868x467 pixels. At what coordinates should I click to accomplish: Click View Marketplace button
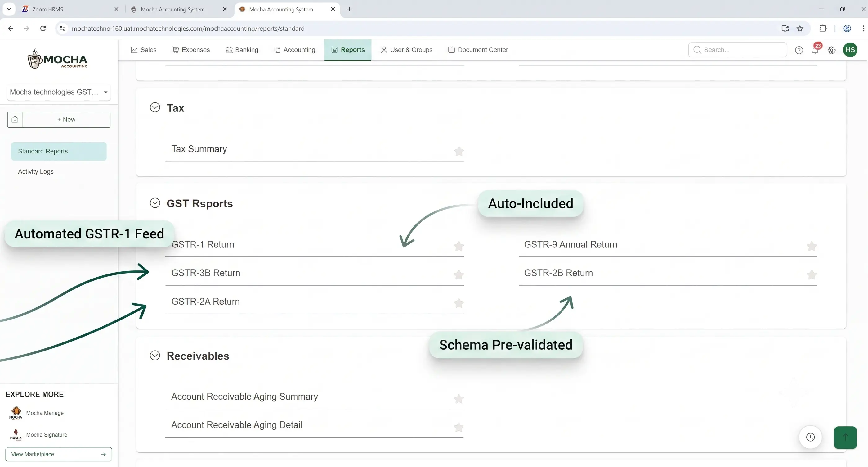coord(59,454)
